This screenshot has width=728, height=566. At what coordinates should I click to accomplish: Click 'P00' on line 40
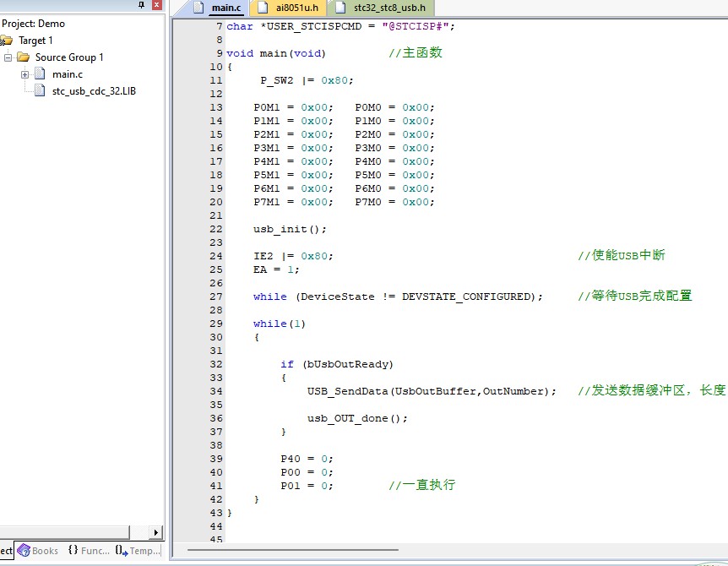291,472
